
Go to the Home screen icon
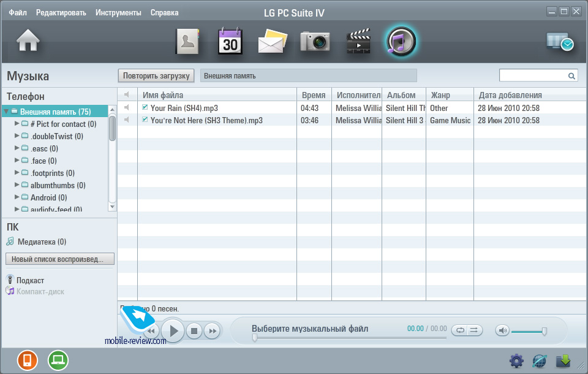pos(28,40)
